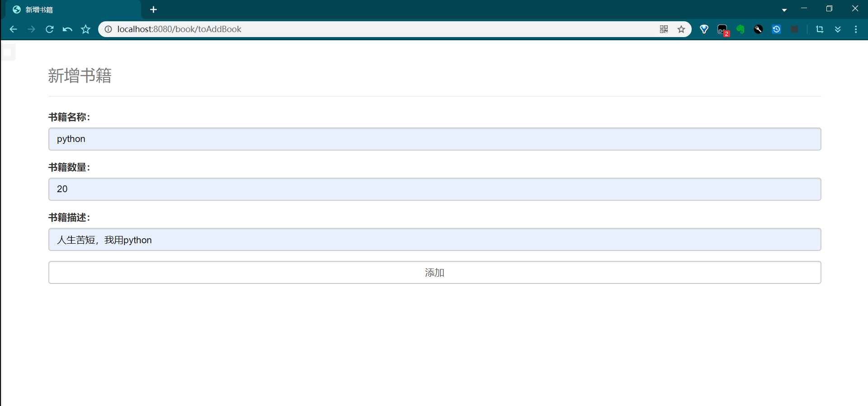Click the 书籍数量 label

(69, 167)
